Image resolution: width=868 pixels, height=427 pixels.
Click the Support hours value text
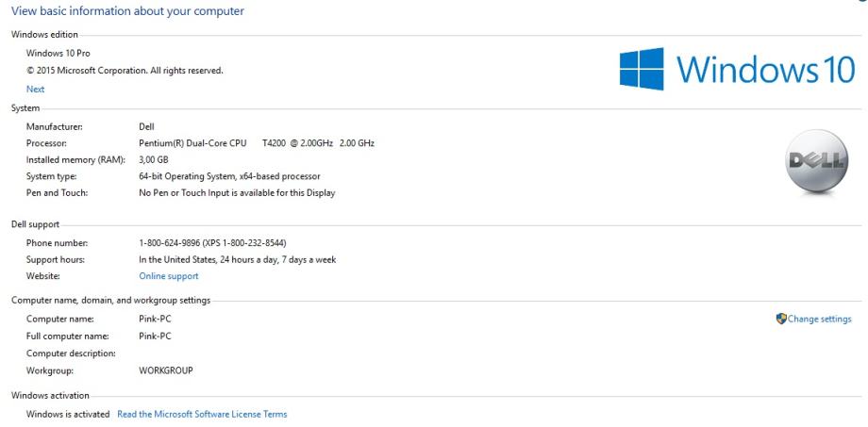(x=237, y=259)
